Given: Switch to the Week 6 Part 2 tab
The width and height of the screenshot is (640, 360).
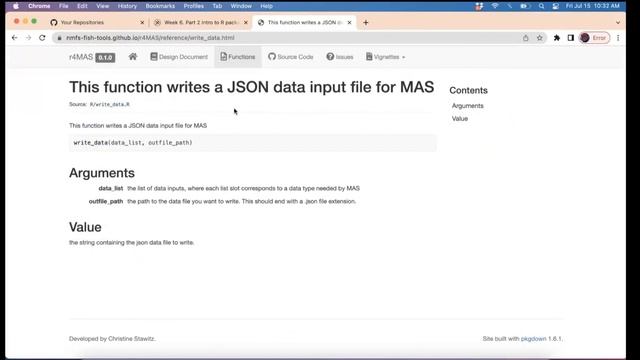Looking at the screenshot, I should point(200,22).
